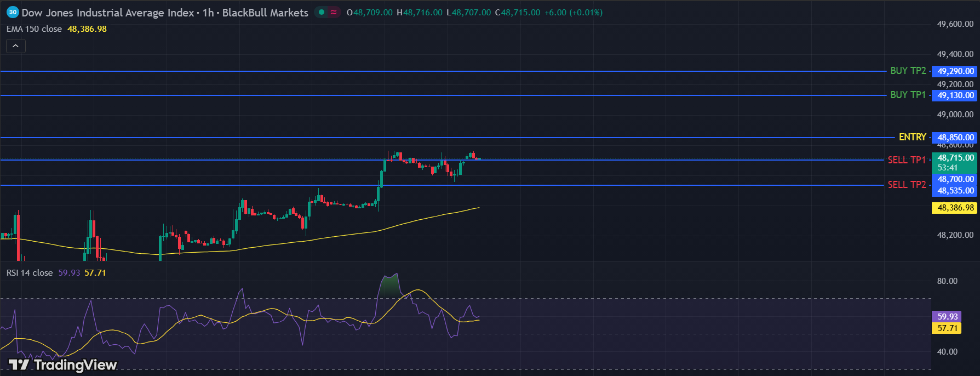Click the green current price 48,715.00 tag
Screen dimensions: 980x376
pos(955,158)
